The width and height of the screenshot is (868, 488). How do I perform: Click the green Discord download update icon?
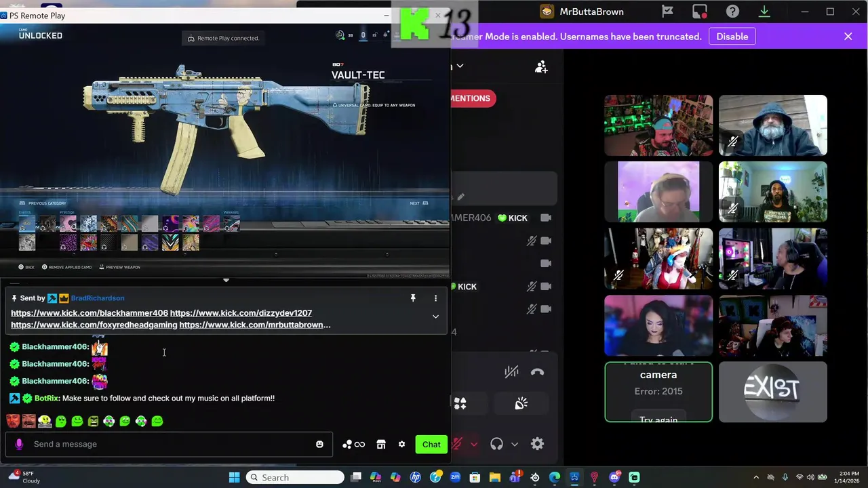764,12
